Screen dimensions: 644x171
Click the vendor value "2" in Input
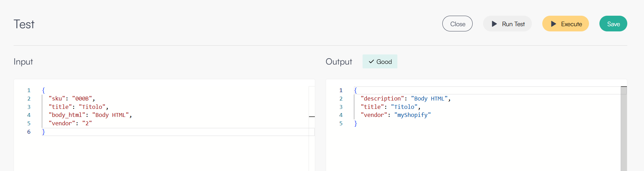click(x=87, y=124)
